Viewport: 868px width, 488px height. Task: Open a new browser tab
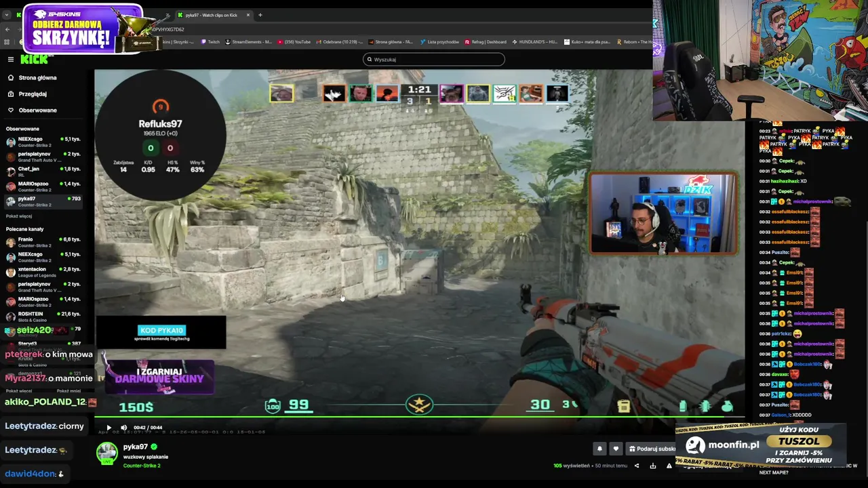click(x=260, y=15)
